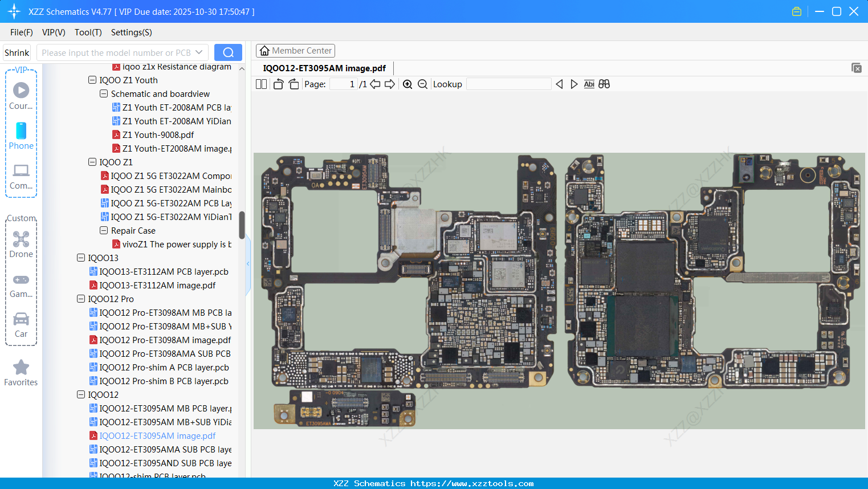
Task: Rotate the PDF page clockwise
Action: tap(293, 84)
